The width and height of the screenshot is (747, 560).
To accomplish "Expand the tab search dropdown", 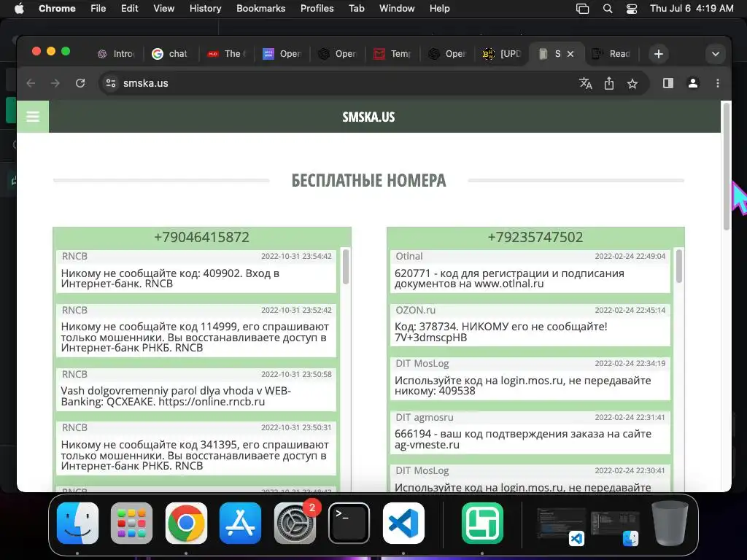I will pos(715,54).
